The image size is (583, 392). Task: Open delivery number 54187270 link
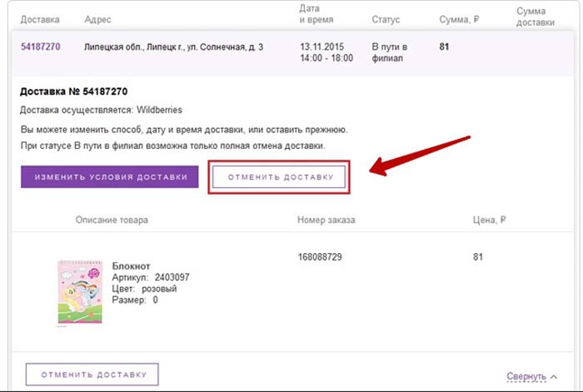[x=40, y=47]
